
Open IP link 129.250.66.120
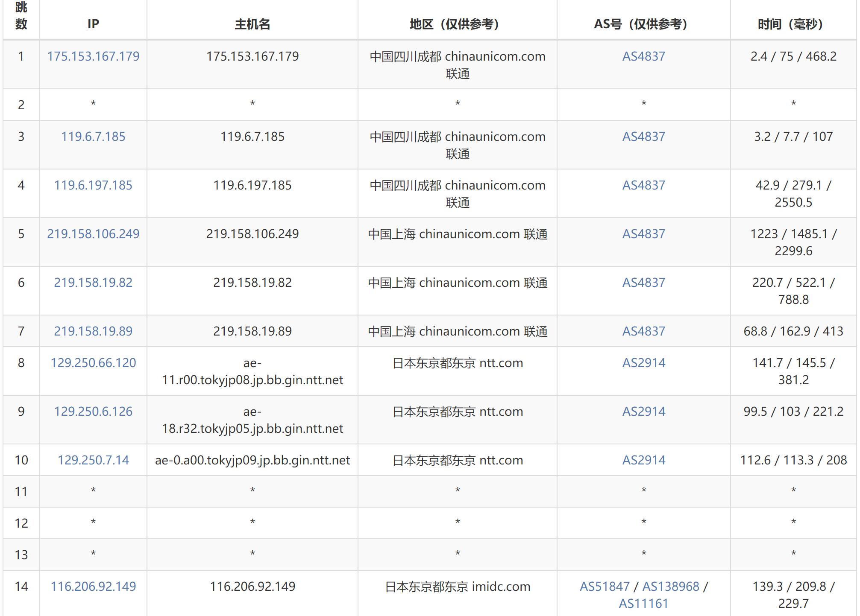tap(93, 363)
